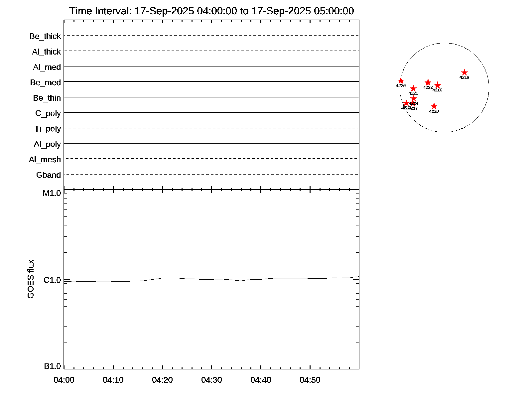Image resolution: width=532 pixels, height=399 pixels.
Task: Select the 04:40 time tick label
Action: pos(261,380)
